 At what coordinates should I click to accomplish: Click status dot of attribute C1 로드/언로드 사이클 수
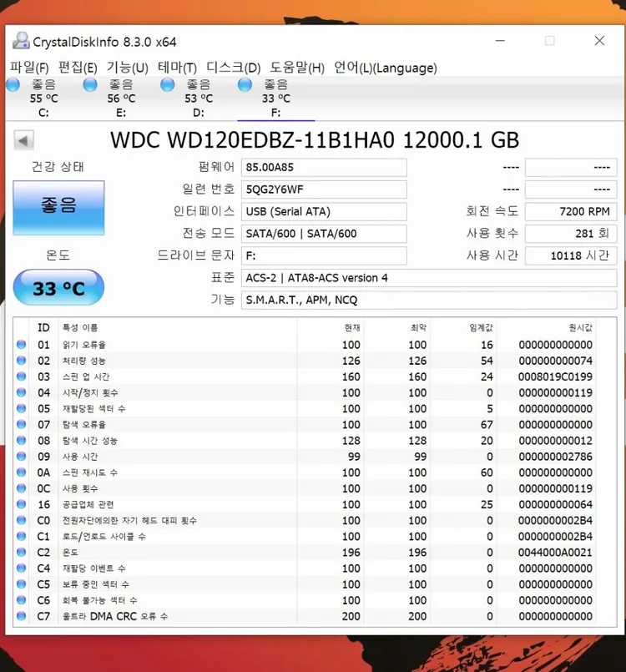(x=21, y=536)
